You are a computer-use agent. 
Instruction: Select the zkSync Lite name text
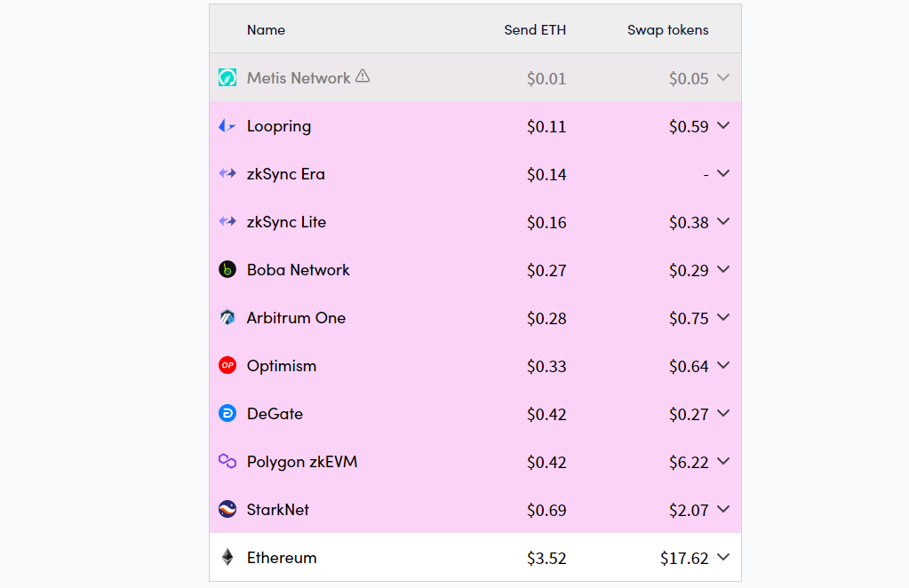(x=286, y=222)
